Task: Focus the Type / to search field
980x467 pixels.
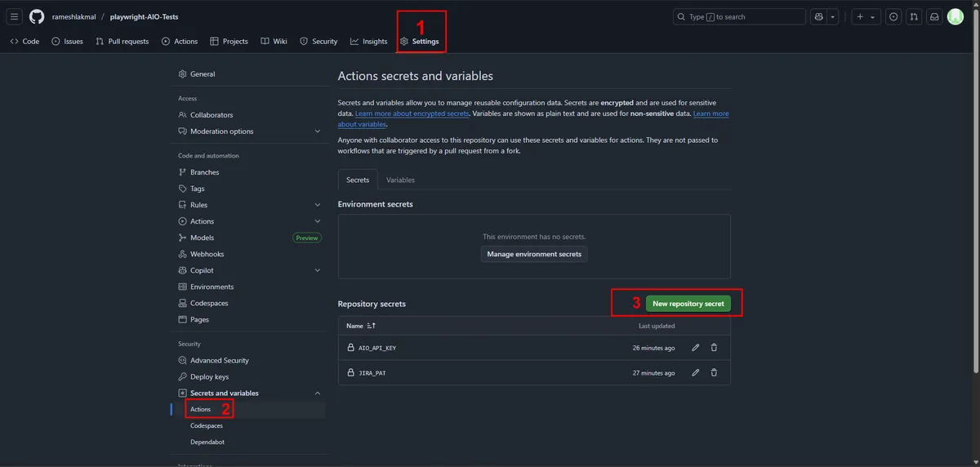Action: click(739, 16)
